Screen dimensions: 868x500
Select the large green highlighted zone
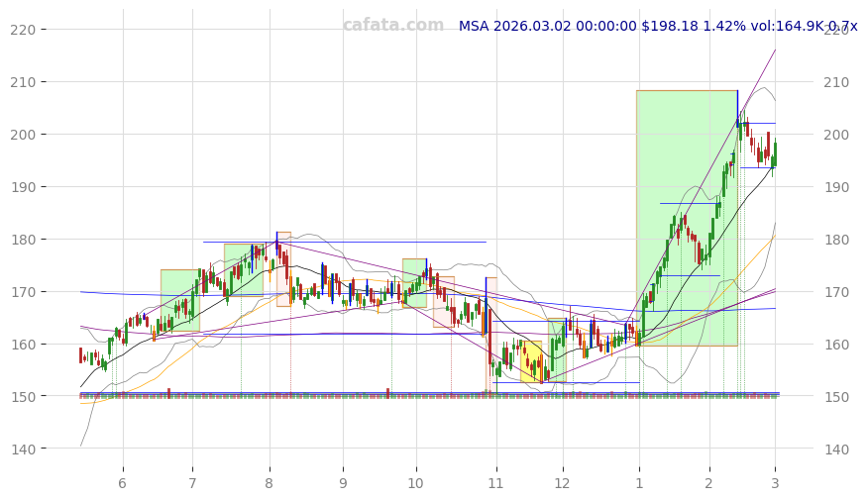pyautogui.click(x=686, y=218)
